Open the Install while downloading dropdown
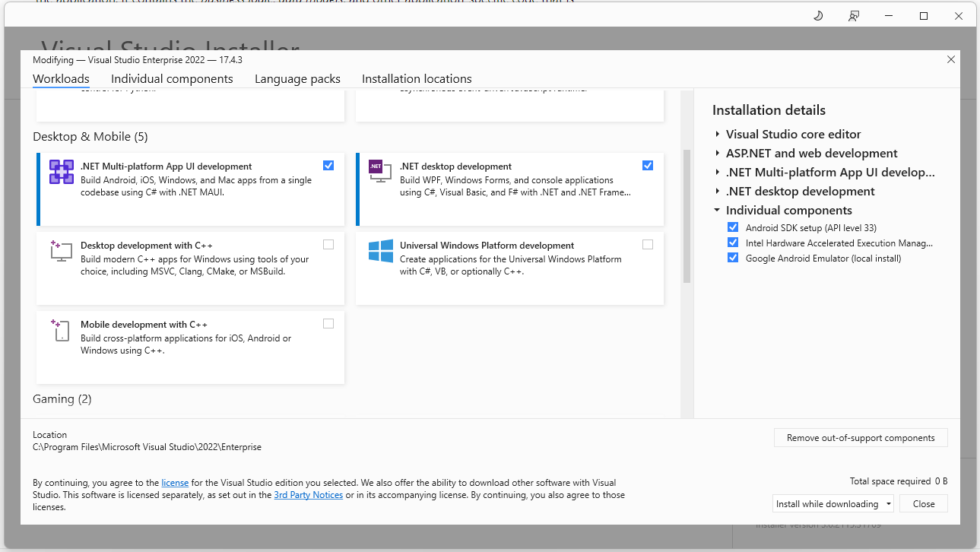 click(833, 503)
